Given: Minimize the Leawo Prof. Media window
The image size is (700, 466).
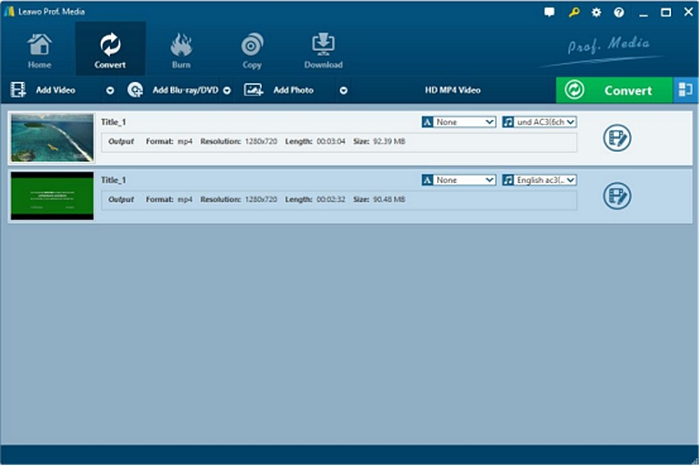Looking at the screenshot, I should (643, 13).
